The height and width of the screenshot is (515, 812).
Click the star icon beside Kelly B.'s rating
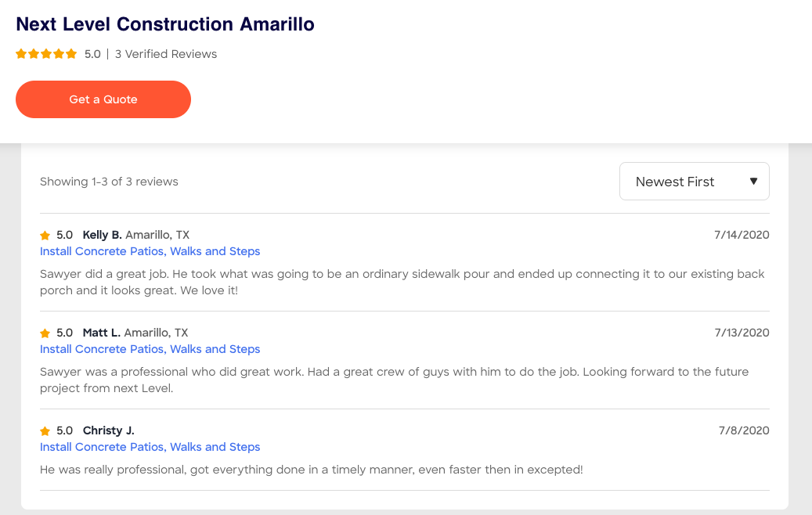(45, 235)
